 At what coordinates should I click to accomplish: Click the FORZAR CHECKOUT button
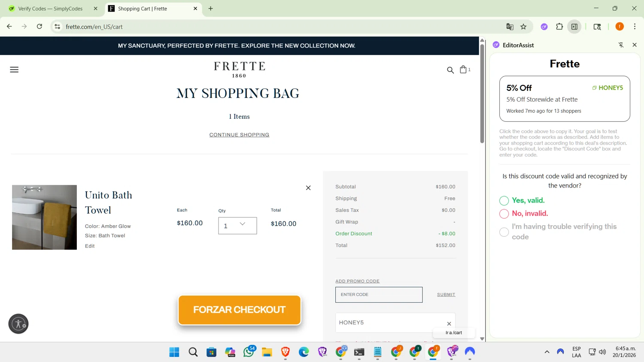pyautogui.click(x=240, y=310)
